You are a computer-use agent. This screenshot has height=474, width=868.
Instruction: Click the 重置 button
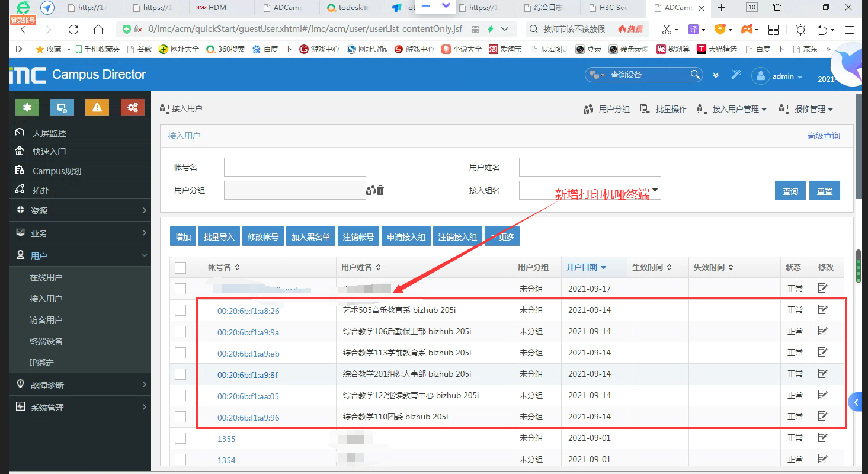(825, 191)
